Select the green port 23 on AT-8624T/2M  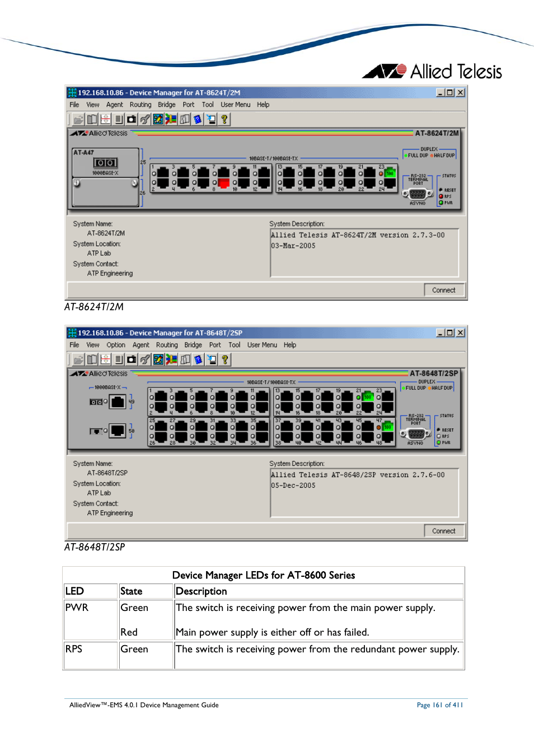(390, 174)
